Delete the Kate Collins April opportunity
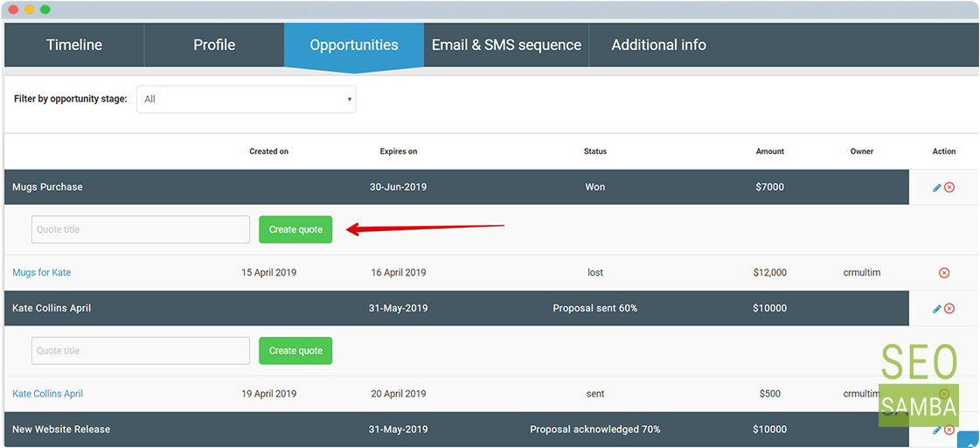This screenshot has width=980, height=448. point(949,309)
